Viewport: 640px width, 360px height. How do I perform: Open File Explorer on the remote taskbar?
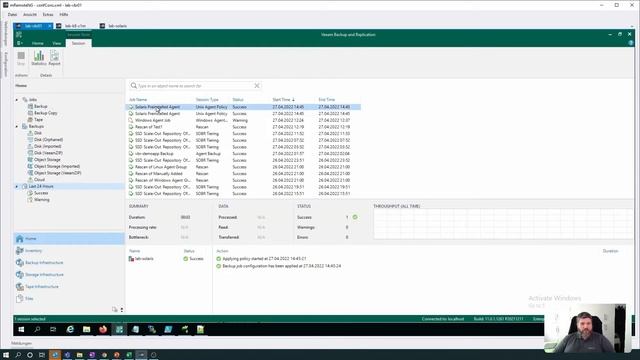coord(87,329)
